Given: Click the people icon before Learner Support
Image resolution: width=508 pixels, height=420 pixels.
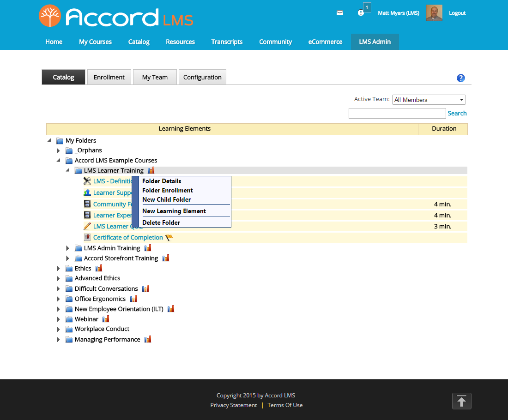Looking at the screenshot, I should pyautogui.click(x=87, y=192).
